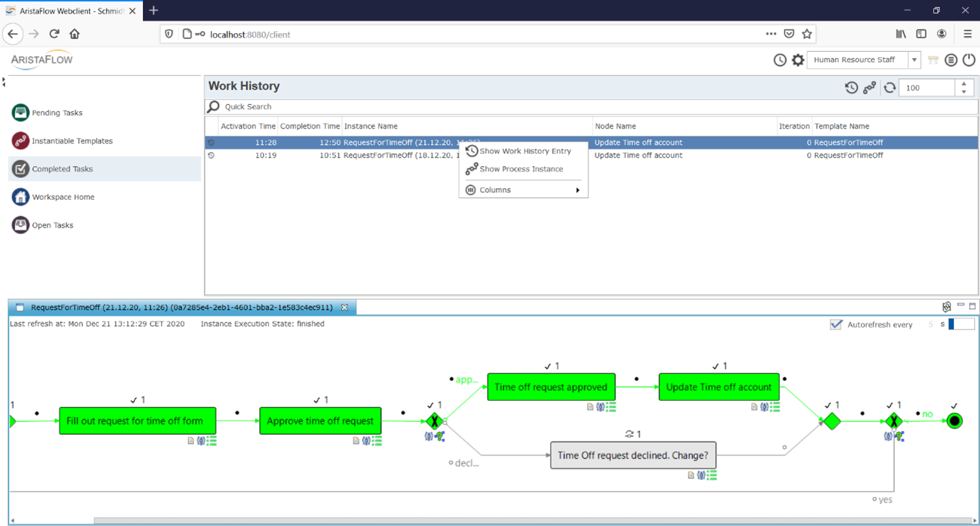980x526 pixels.
Task: Click the instance panel view-options icon
Action: (947, 307)
